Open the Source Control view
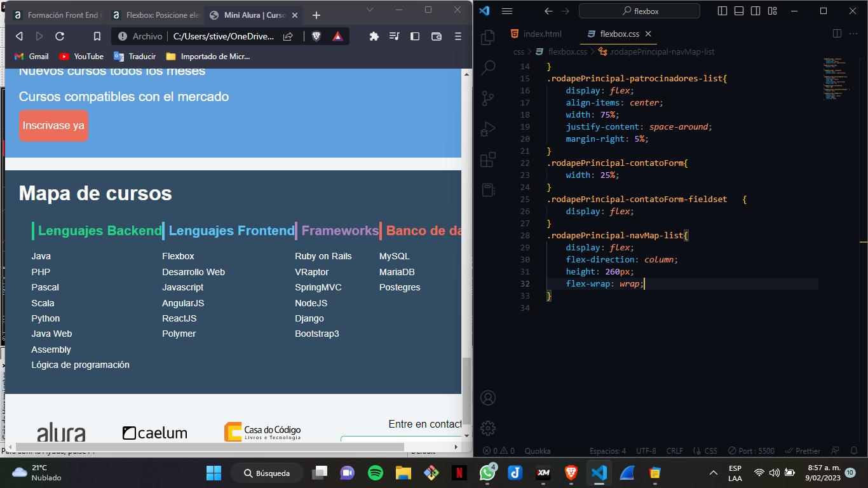 (x=488, y=98)
